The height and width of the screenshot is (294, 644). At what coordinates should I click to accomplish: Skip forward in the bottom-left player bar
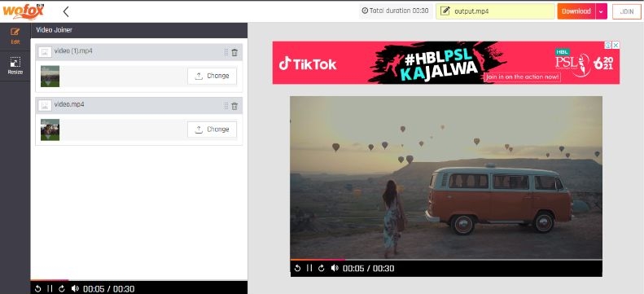[x=62, y=288]
